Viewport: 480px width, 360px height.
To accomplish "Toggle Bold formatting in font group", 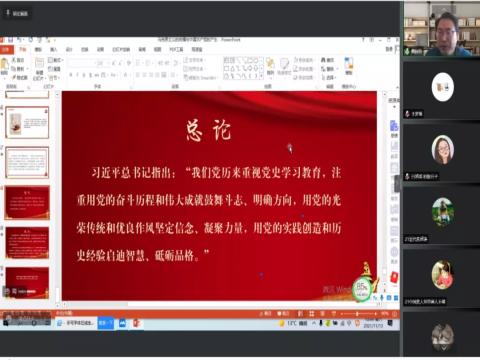I will pyautogui.click(x=71, y=75).
